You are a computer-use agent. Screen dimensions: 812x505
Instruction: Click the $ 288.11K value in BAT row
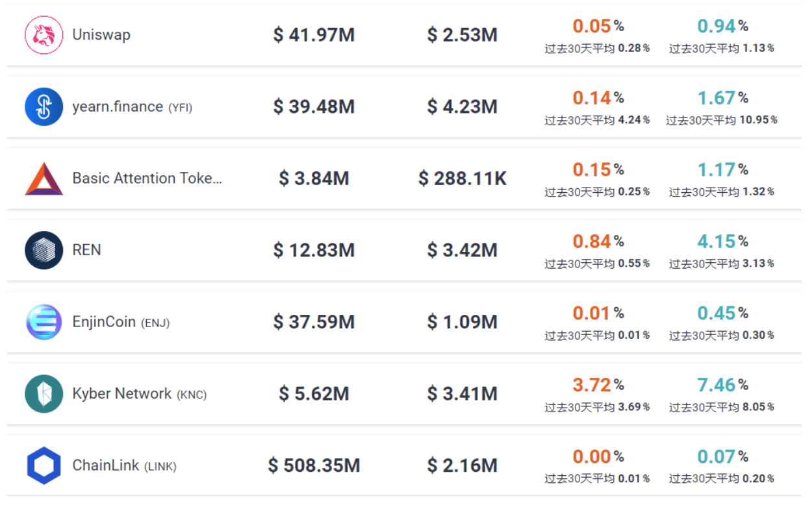click(463, 179)
